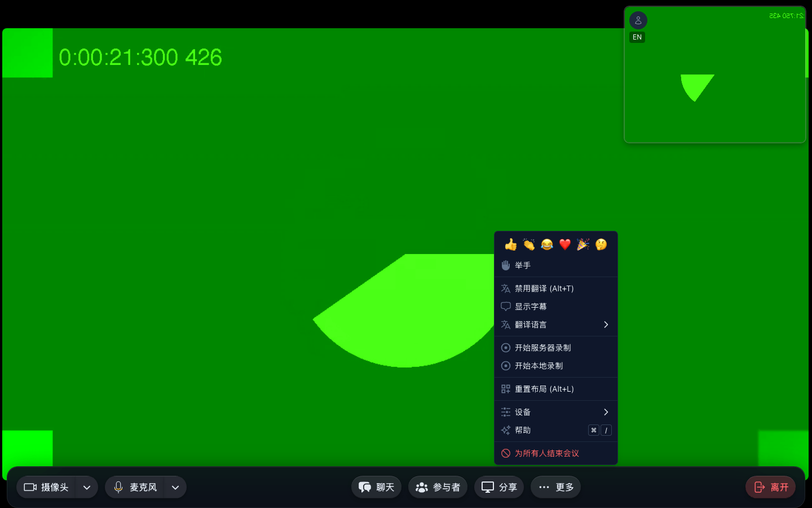Send the thinking face reaction
The image size is (812, 508).
[x=601, y=244]
